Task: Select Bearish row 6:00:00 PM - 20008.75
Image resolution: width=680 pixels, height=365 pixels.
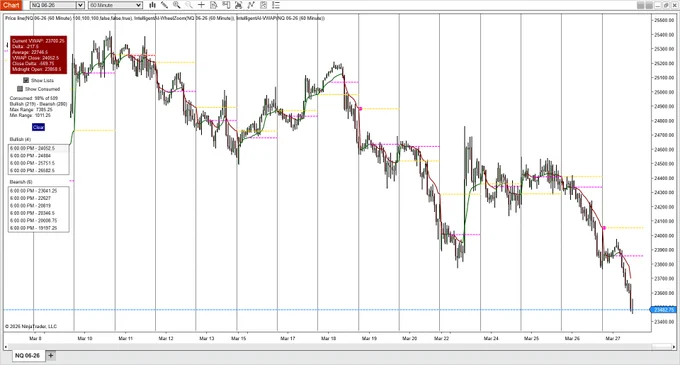Action: tap(38, 220)
